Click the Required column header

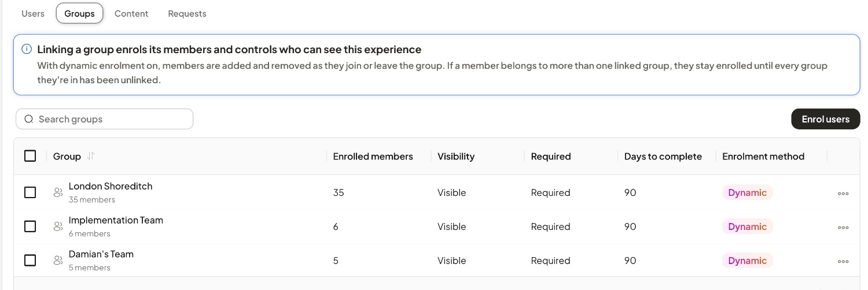[x=551, y=156]
